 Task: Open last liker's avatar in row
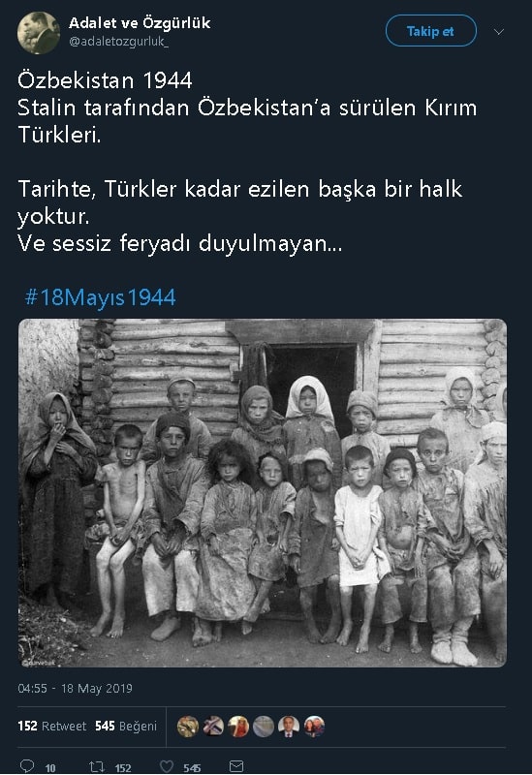click(x=314, y=727)
